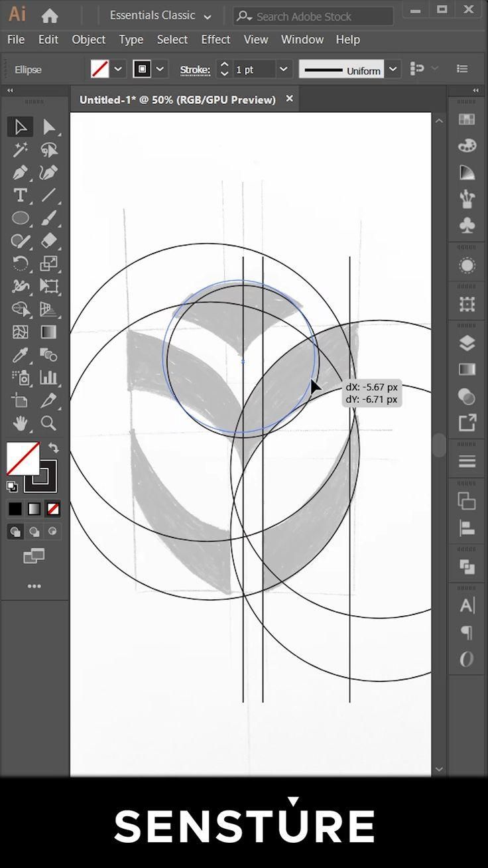Screen dimensions: 488x868
Task: Select the Magic Wand tool
Action: tap(21, 149)
